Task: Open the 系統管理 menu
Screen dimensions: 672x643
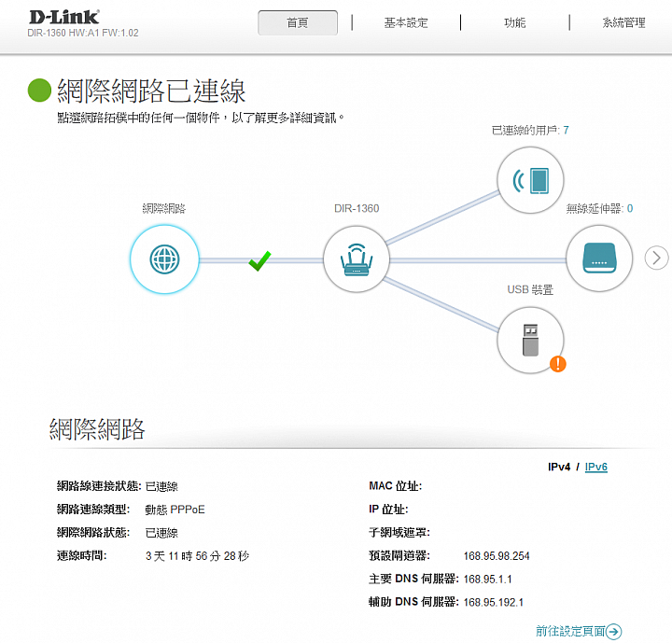Action: [624, 22]
